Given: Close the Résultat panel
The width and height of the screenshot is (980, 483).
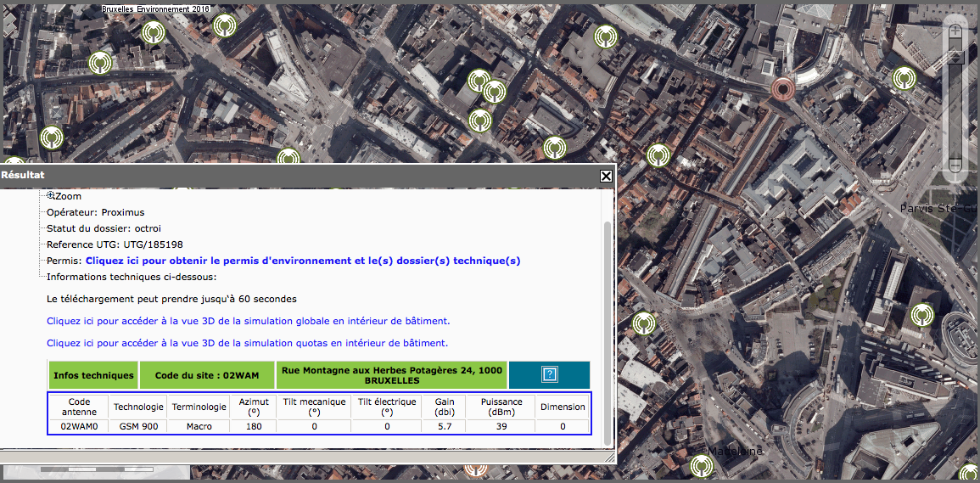Looking at the screenshot, I should click(606, 176).
